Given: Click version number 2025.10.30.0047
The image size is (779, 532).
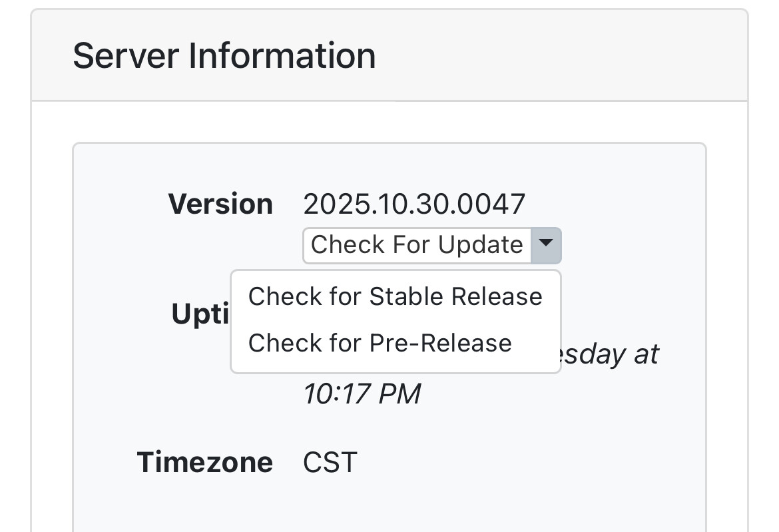Looking at the screenshot, I should coord(414,204).
